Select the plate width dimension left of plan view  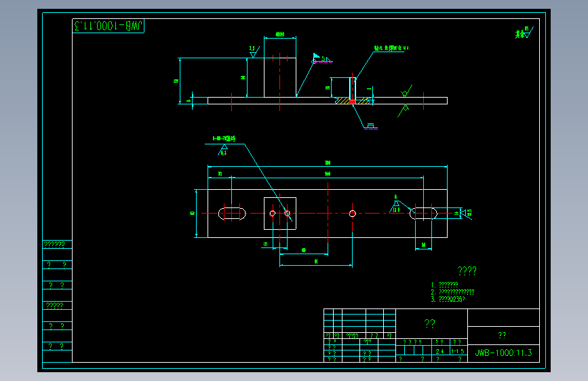tap(193, 214)
